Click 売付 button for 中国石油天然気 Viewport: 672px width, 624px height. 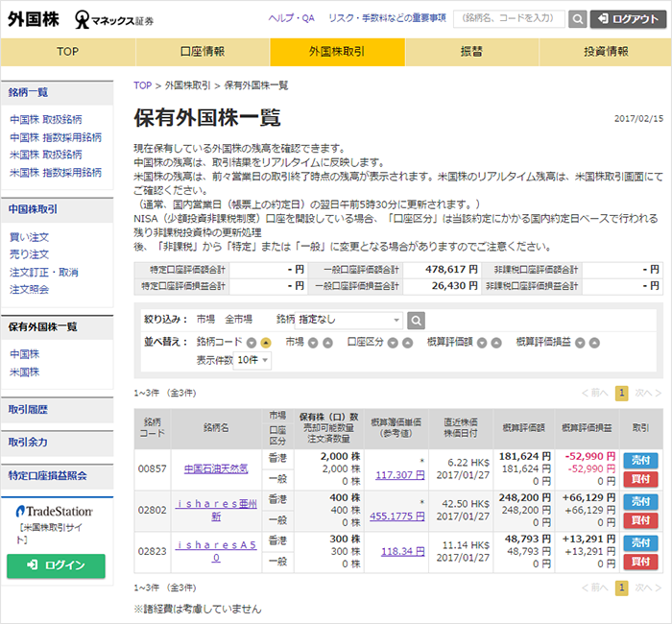tap(639, 460)
